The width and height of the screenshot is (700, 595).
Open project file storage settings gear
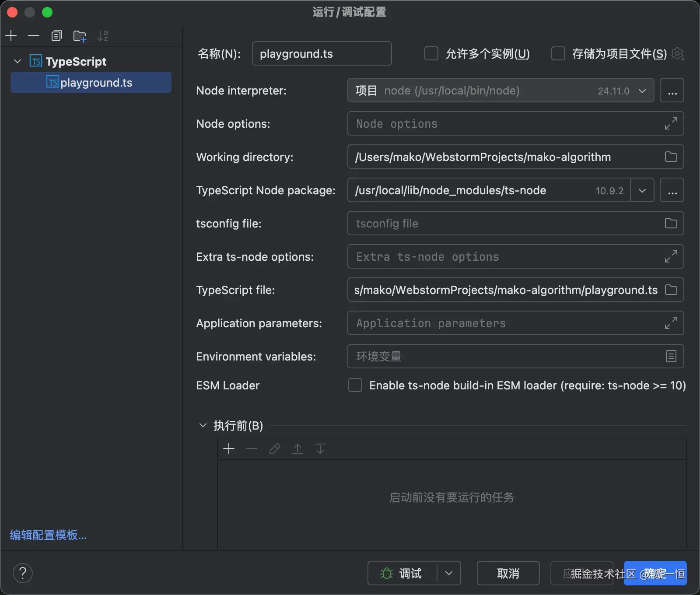678,53
